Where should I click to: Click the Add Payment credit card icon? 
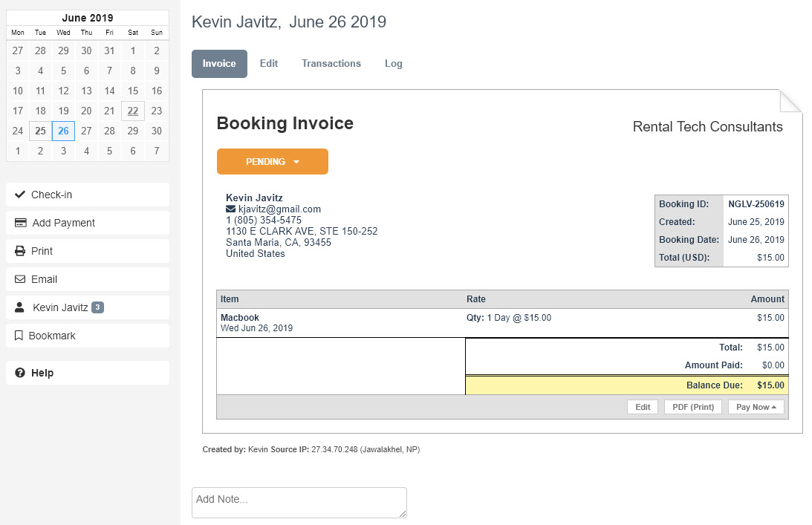[21, 223]
